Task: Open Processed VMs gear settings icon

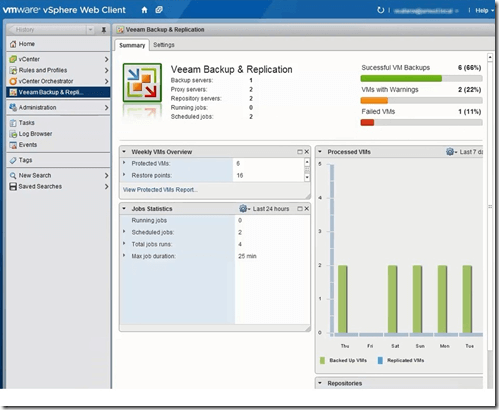Action: [x=450, y=152]
